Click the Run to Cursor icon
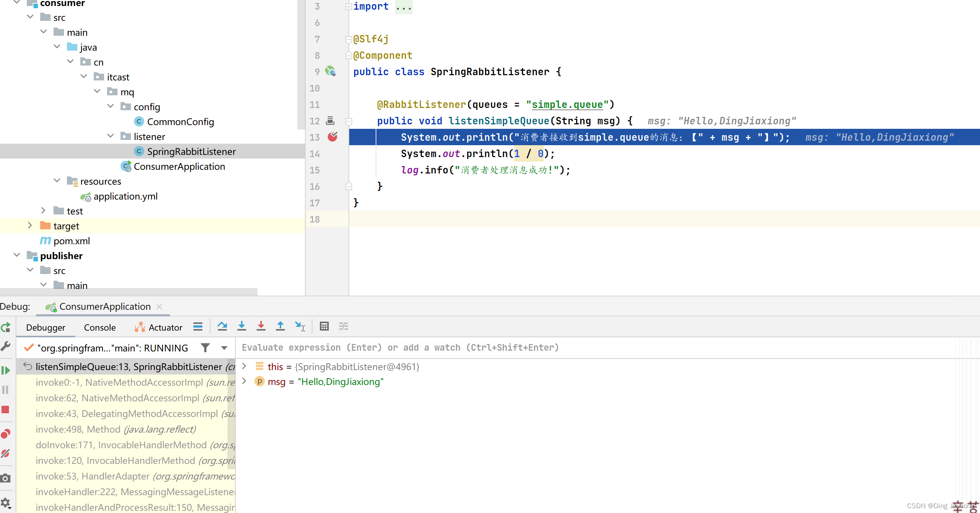This screenshot has height=513, width=980. pos(300,326)
